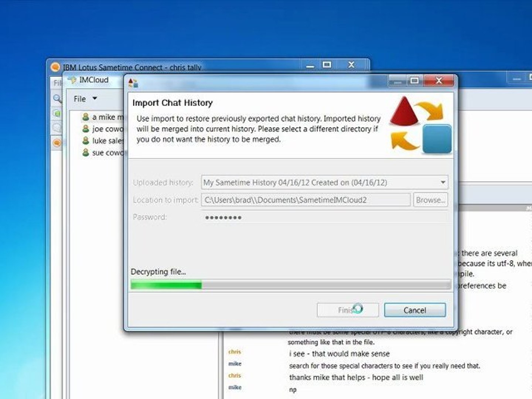Click 'search for those special characters' message

(x=385, y=366)
